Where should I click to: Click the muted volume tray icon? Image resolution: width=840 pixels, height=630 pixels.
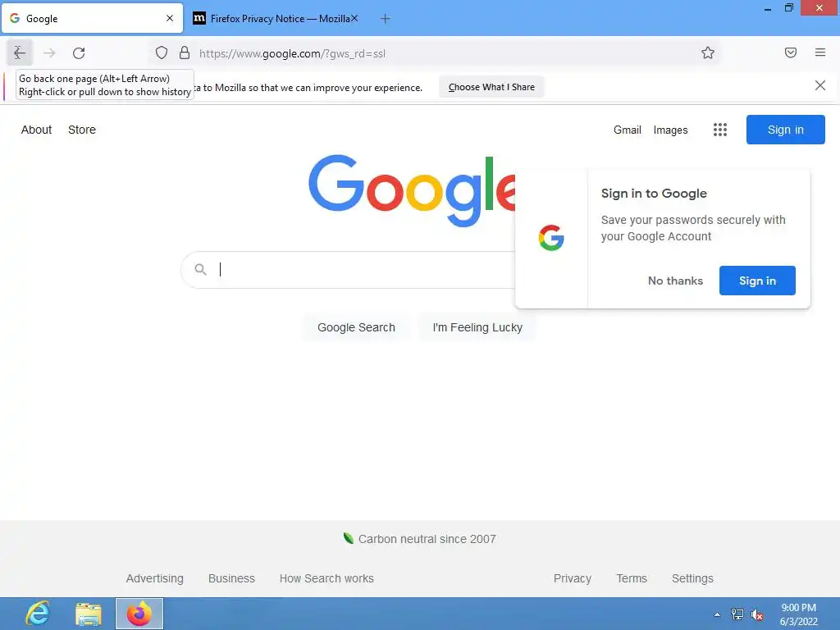pos(757,615)
